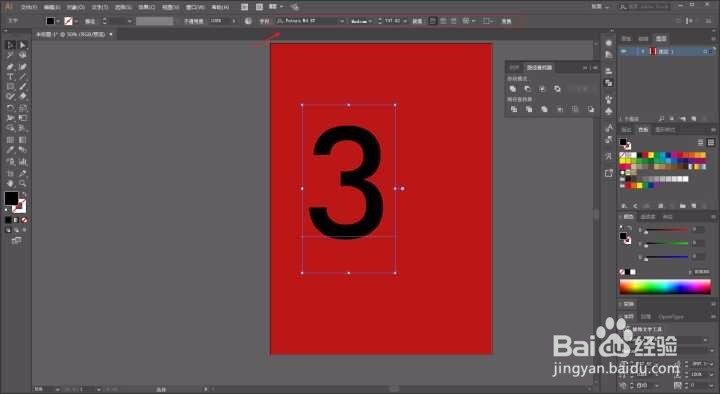Toggle visibility eye of 图层 1
The width and height of the screenshot is (720, 394).
(x=624, y=51)
